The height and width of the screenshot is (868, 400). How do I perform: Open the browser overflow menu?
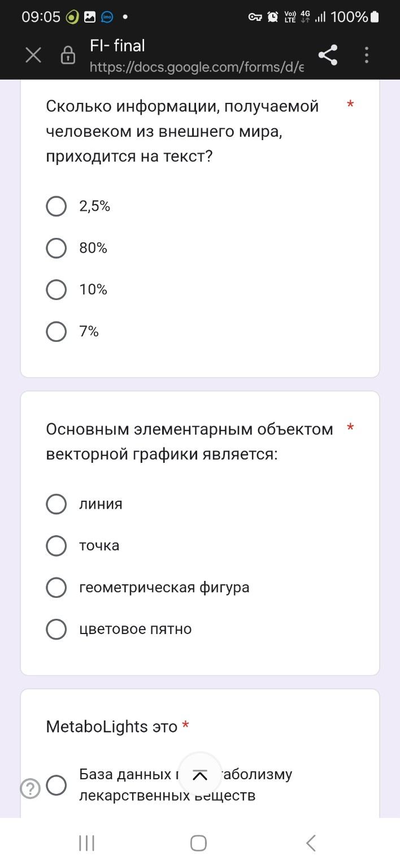366,55
